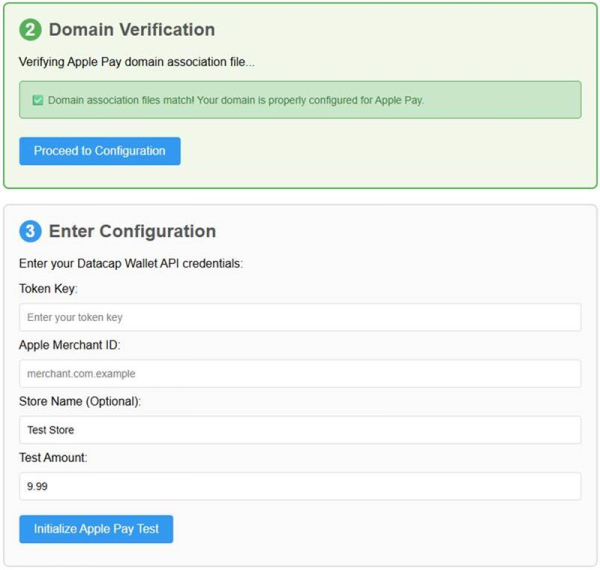This screenshot has width=600, height=570.
Task: Click the 'Token Key:' label
Action: coord(48,288)
